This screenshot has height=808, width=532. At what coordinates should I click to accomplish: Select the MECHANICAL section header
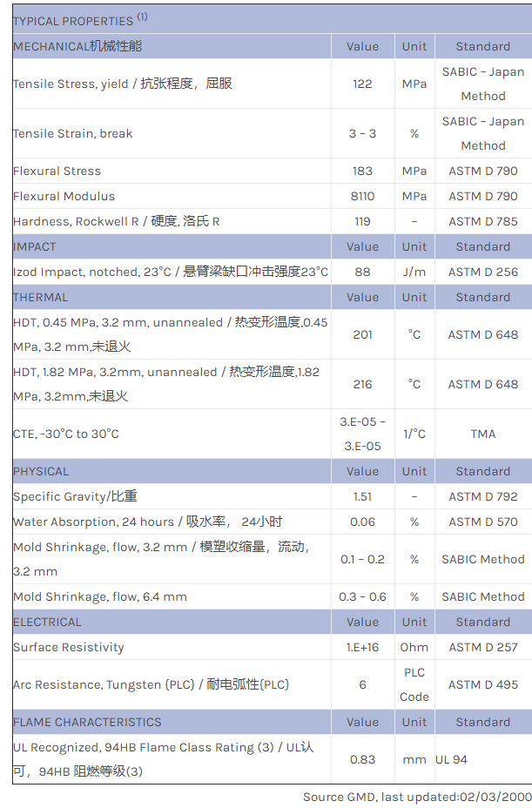(x=77, y=46)
